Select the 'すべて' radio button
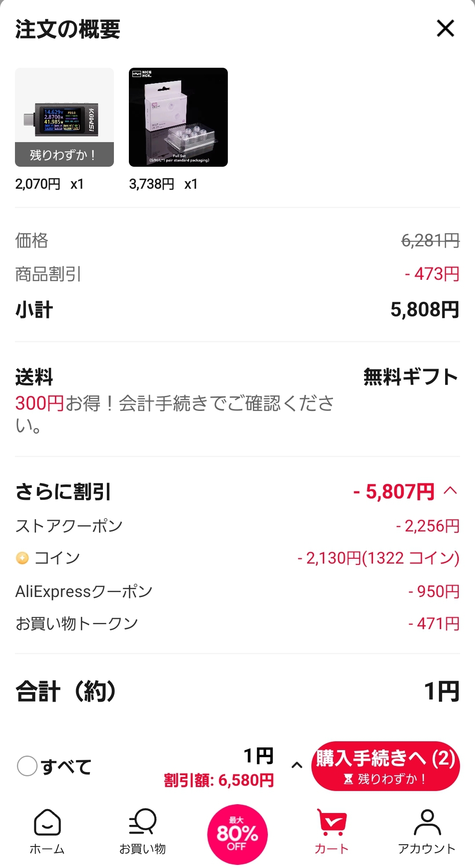The height and width of the screenshot is (868, 475). (27, 766)
